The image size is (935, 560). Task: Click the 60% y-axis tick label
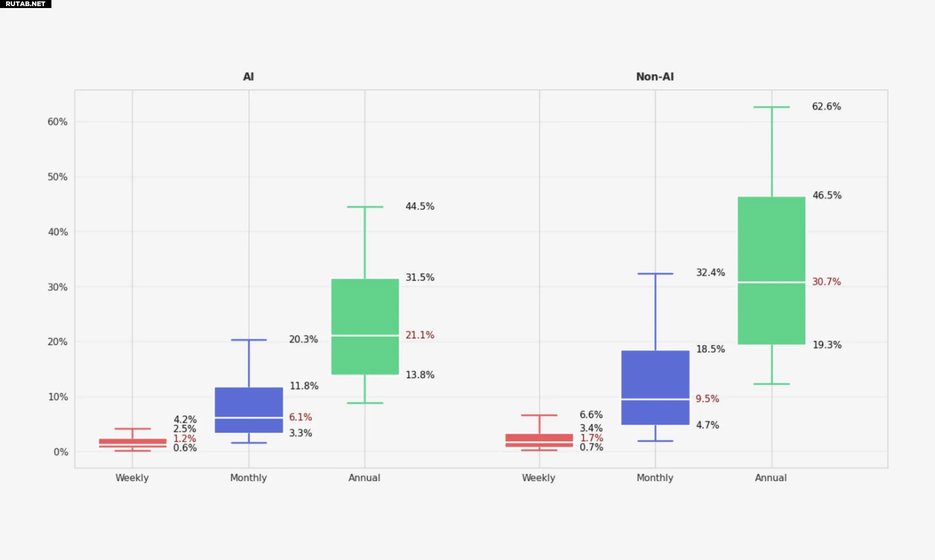[57, 122]
